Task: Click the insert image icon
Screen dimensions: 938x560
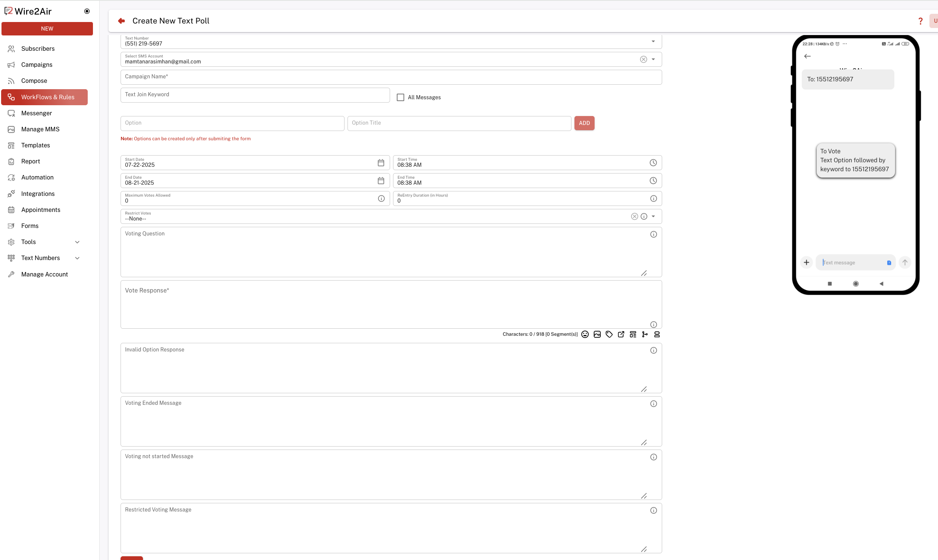Action: pyautogui.click(x=597, y=334)
